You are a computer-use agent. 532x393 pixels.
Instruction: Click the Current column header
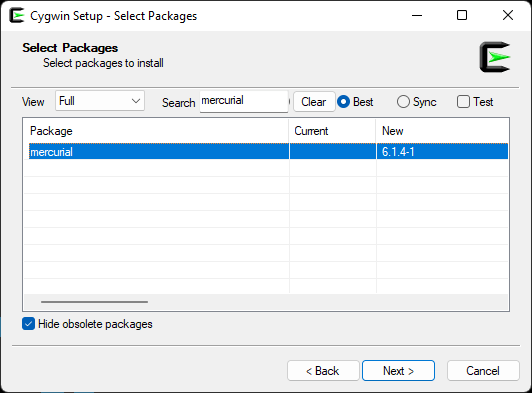point(332,131)
